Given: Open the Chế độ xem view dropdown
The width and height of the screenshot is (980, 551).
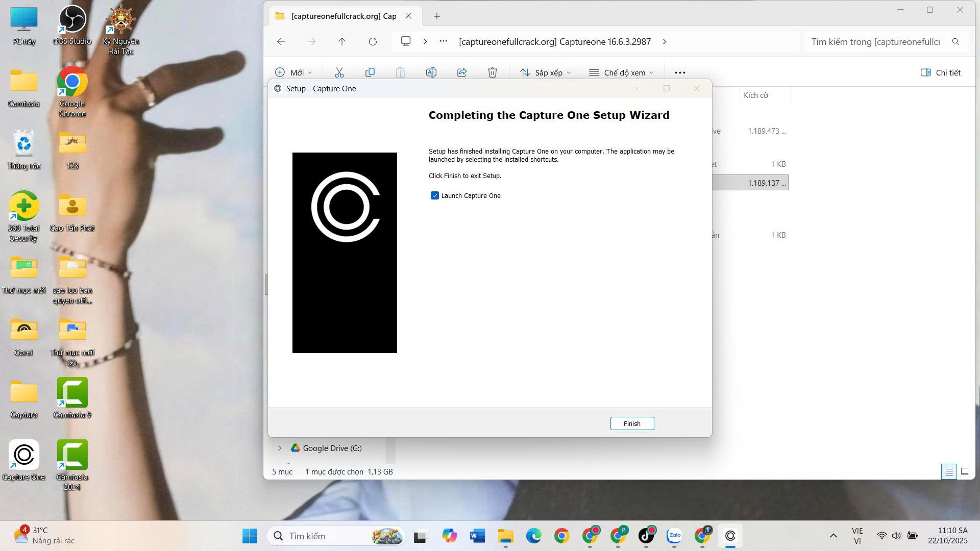Looking at the screenshot, I should pos(621,72).
